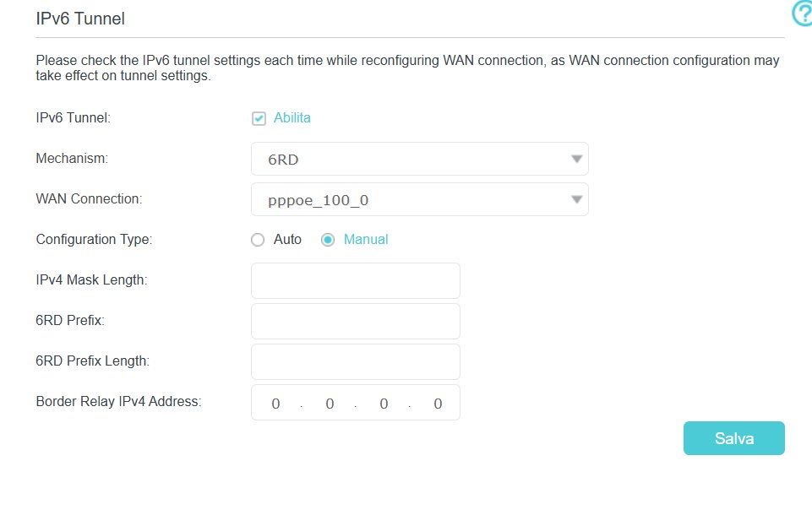Viewport: 812px width, 526px height.
Task: Open the pppoe_100_0 connection selector
Action: (x=419, y=199)
